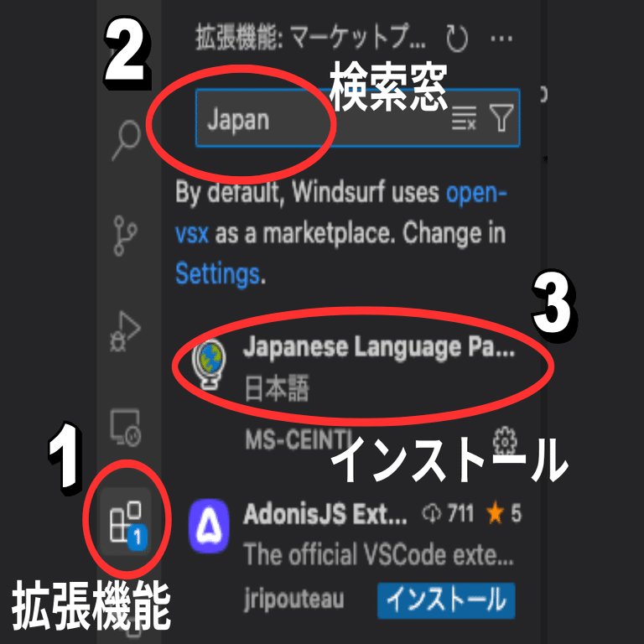
Task: Open the filter extensions funnel menu
Action: (x=501, y=118)
